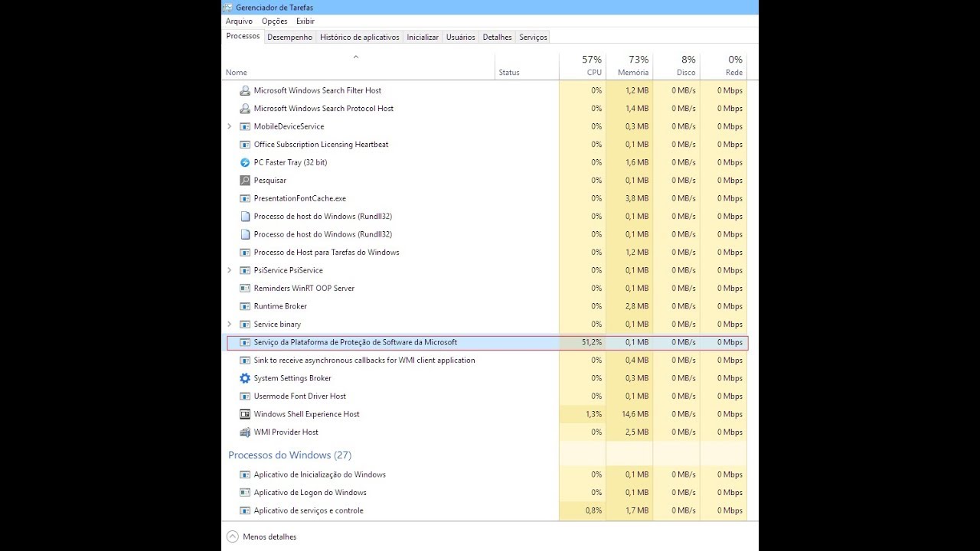Click the System Settings Broker gear icon
This screenshot has height=551, width=980.
tap(245, 378)
